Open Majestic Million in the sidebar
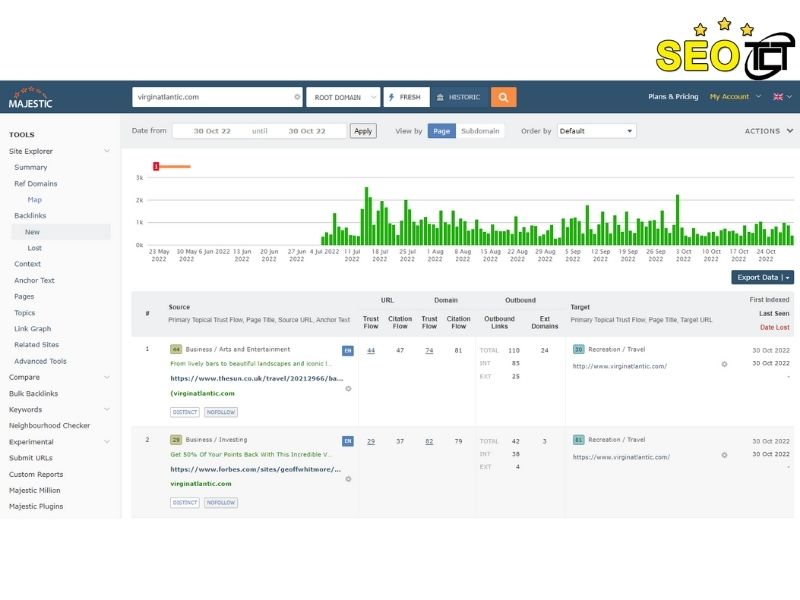The width and height of the screenshot is (800, 600). click(x=35, y=490)
